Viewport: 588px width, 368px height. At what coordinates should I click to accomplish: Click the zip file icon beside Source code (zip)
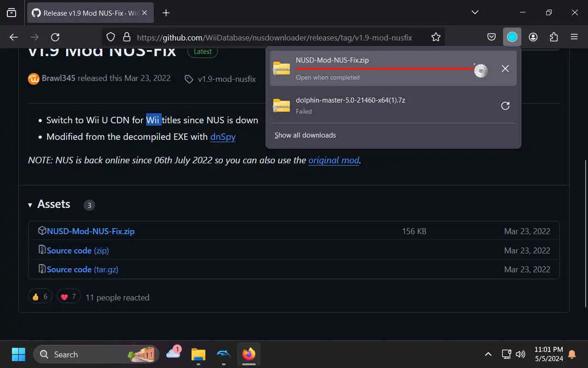(x=42, y=250)
